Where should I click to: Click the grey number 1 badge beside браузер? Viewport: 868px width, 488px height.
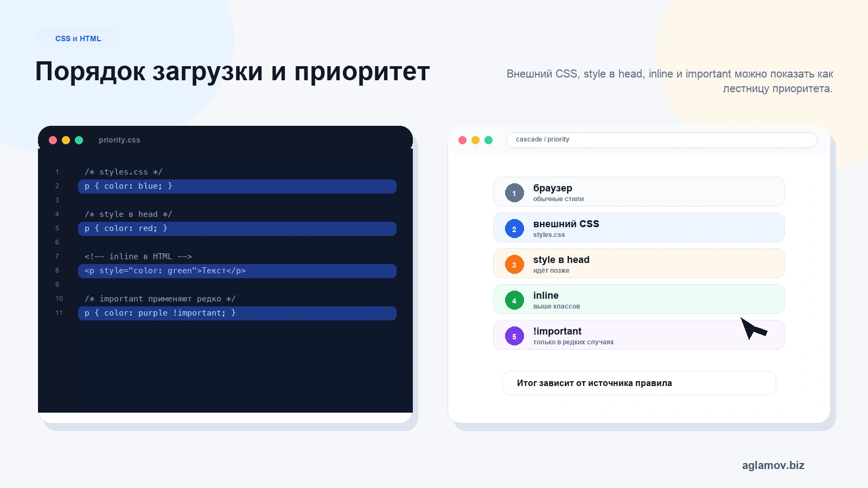coord(514,193)
